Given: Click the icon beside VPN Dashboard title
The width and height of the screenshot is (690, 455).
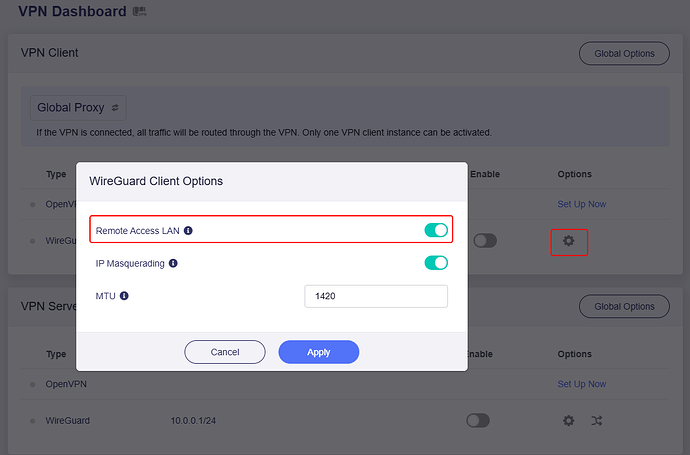Looking at the screenshot, I should pos(140,12).
